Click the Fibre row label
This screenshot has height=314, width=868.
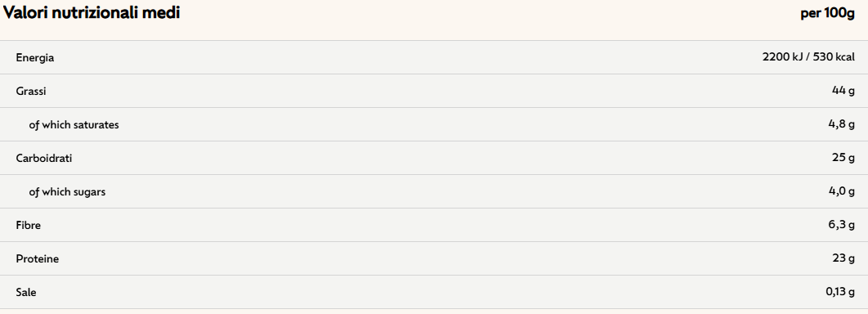click(x=29, y=226)
